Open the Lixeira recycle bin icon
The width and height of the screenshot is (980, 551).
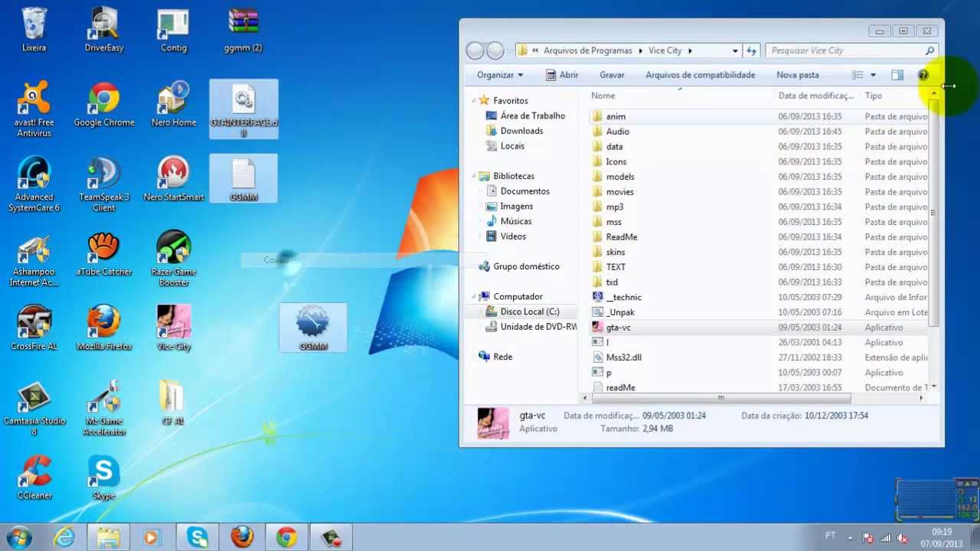pos(34,30)
